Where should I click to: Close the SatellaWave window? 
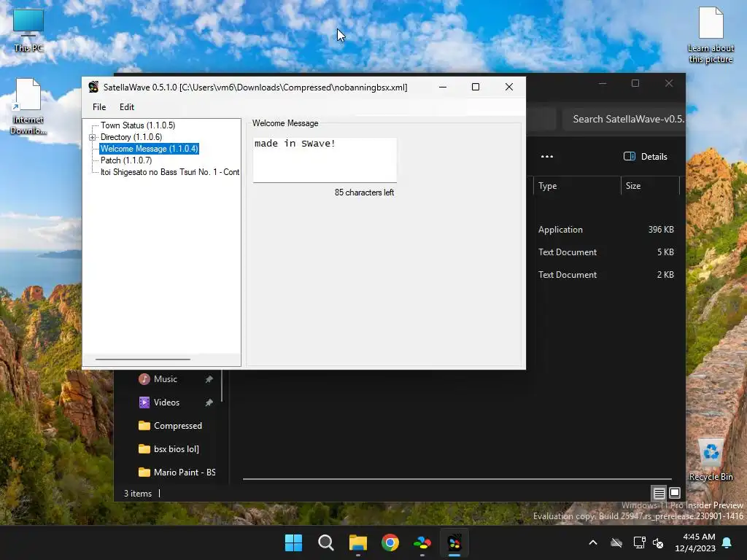point(508,87)
